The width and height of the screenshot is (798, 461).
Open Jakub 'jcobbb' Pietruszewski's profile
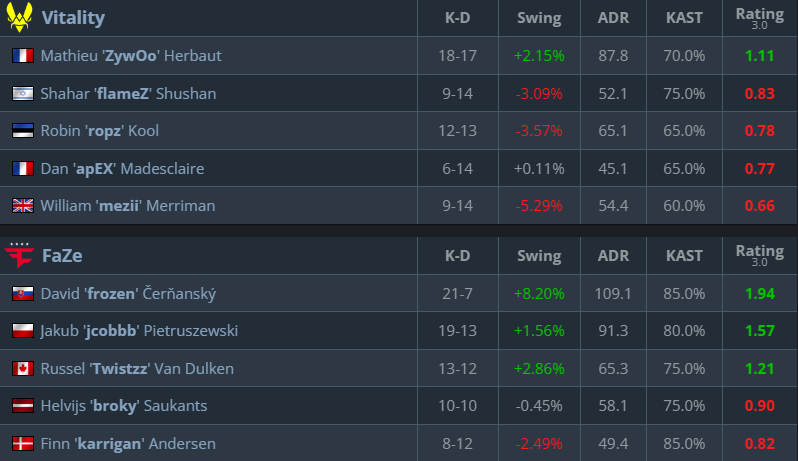pyautogui.click(x=139, y=331)
